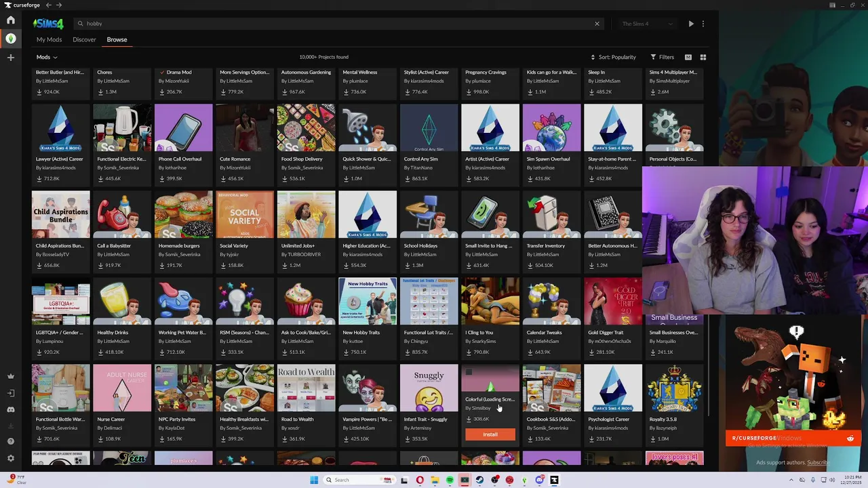
Task: Open the Road to Wealth mod thumbnail
Action: pos(307,388)
